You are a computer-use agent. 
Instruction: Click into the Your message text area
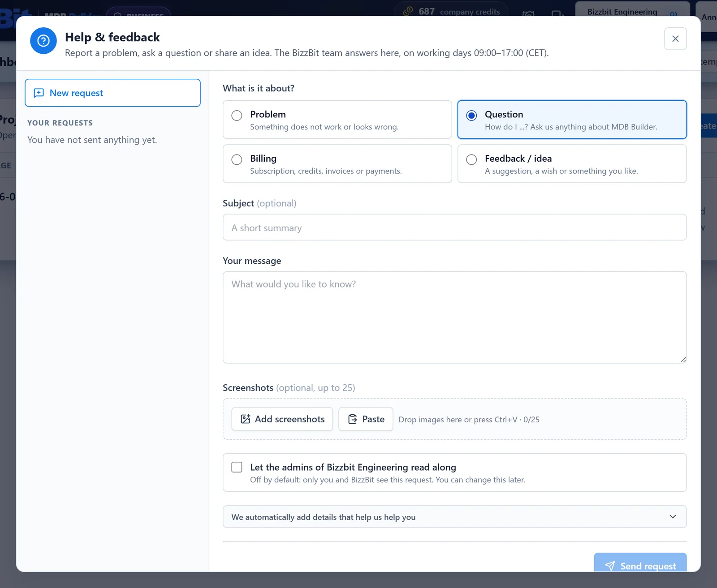(454, 318)
